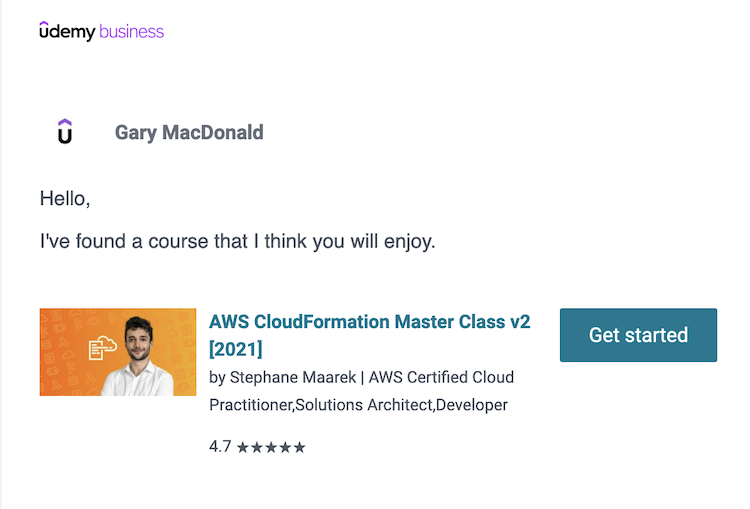Click the "Hello," greeting text
The image size is (750, 509).
point(65,199)
